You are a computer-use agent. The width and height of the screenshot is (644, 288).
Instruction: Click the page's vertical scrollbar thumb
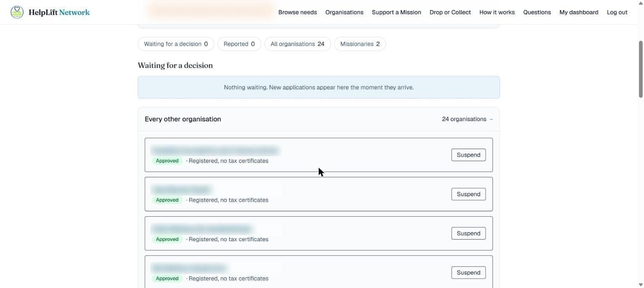[641, 69]
